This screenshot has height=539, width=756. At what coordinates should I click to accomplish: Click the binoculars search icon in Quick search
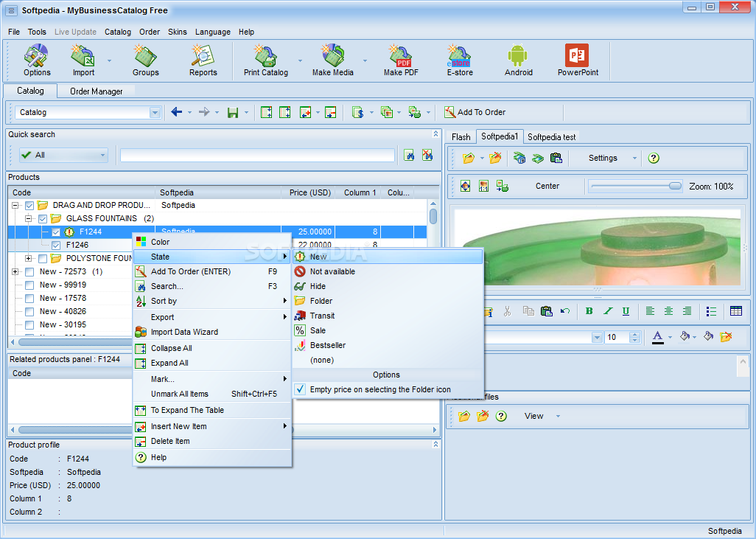pyautogui.click(x=409, y=155)
